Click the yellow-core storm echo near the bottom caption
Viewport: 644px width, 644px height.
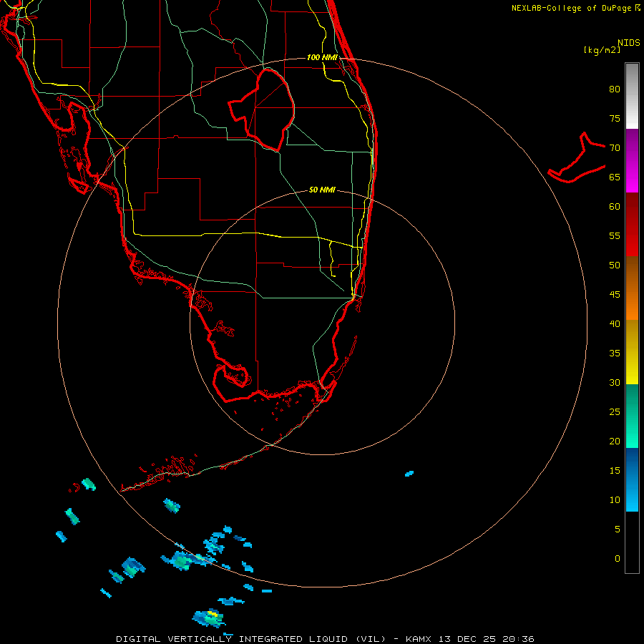click(210, 618)
